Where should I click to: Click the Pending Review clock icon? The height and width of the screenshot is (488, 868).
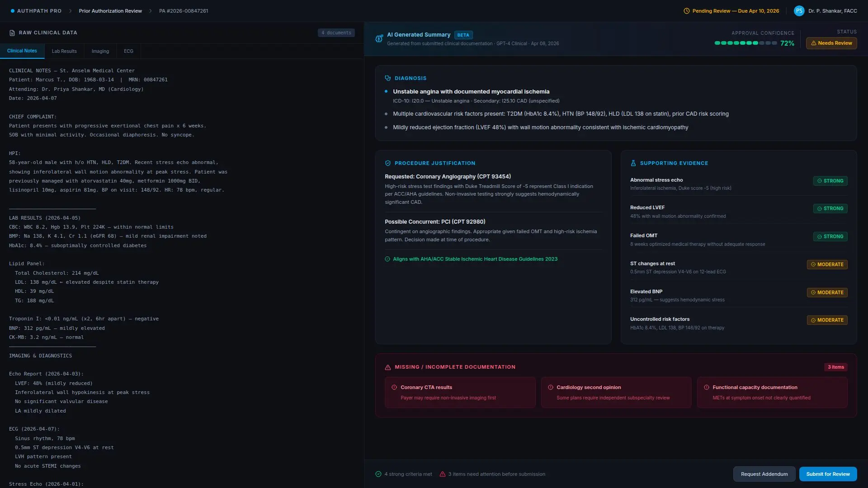pyautogui.click(x=686, y=11)
